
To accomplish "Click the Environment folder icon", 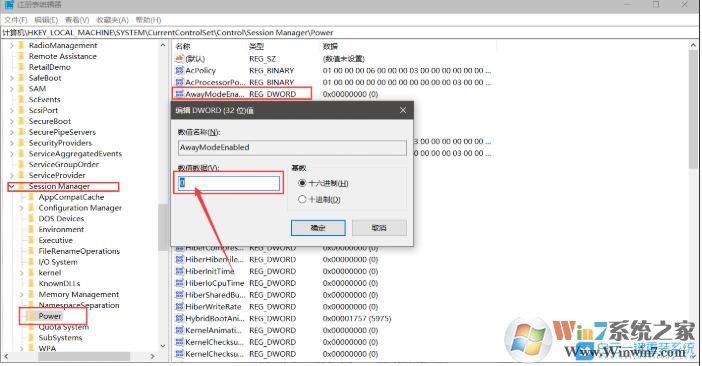I will (31, 229).
